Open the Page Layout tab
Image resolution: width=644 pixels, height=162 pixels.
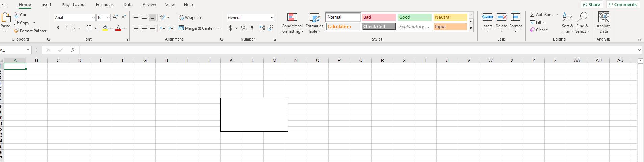point(74,5)
